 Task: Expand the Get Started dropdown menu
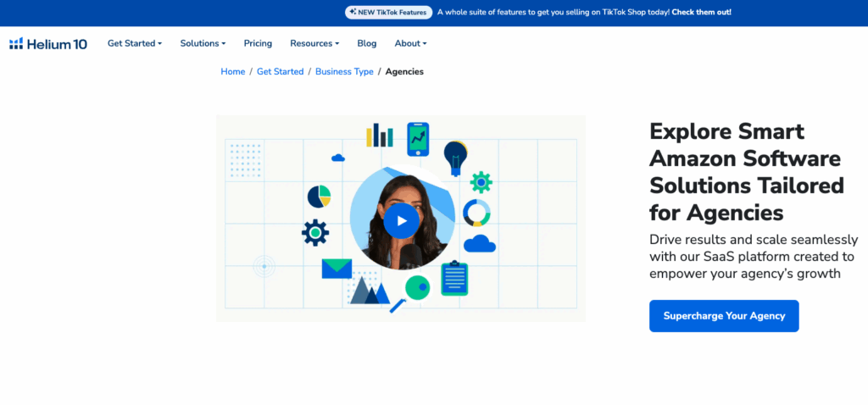(x=134, y=43)
